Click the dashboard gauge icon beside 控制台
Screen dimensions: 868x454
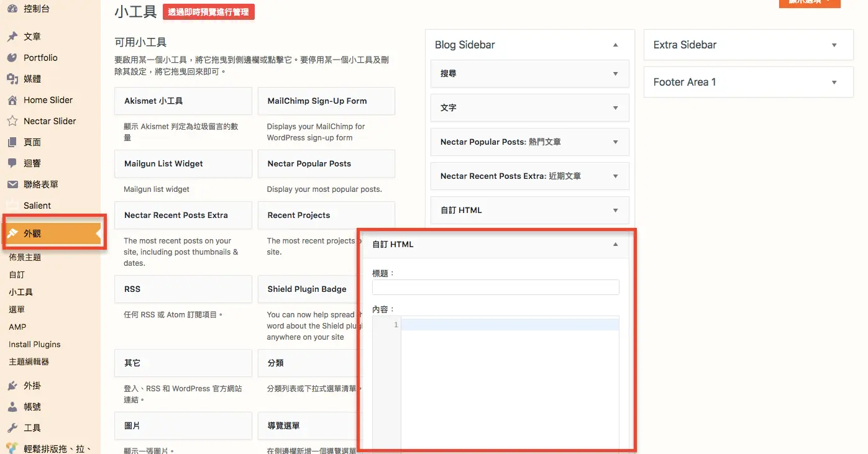pos(12,9)
